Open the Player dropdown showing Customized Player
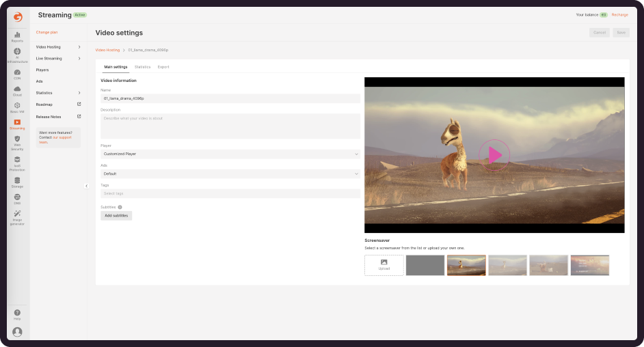The image size is (644, 347). point(230,154)
